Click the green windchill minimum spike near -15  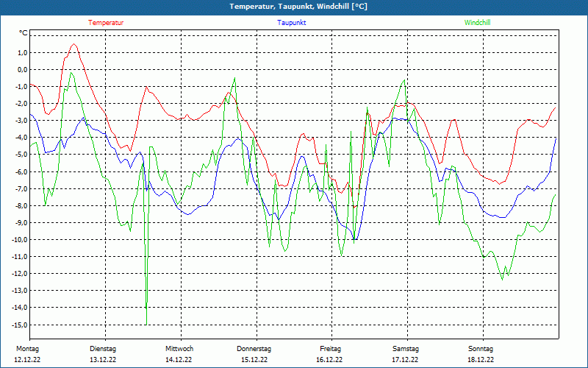pos(146,324)
